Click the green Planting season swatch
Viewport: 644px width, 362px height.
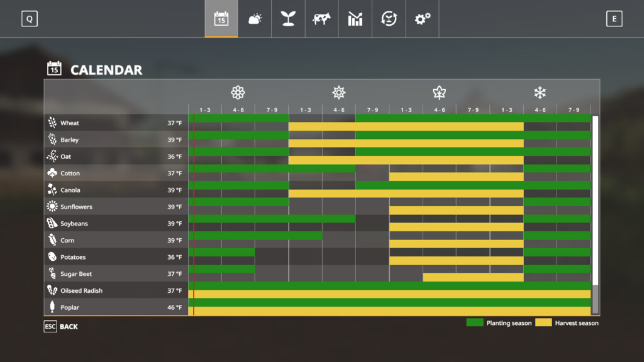[475, 322]
